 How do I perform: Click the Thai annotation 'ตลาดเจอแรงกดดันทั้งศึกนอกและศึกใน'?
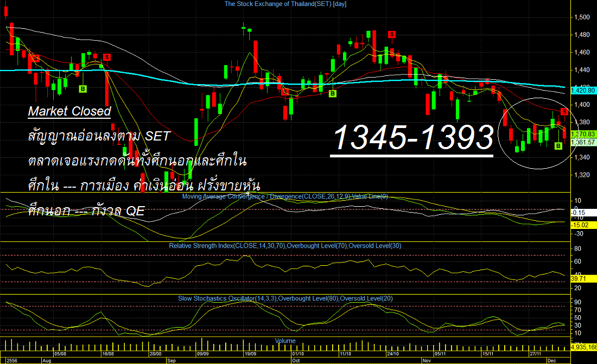pos(137,161)
